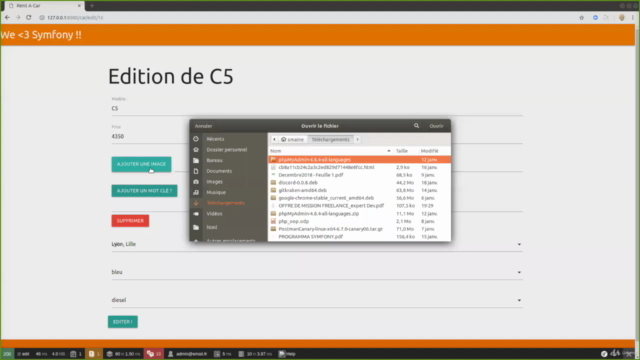Screen dimensions: 640x360
Task: Go forward in browser history
Action: tap(18, 18)
